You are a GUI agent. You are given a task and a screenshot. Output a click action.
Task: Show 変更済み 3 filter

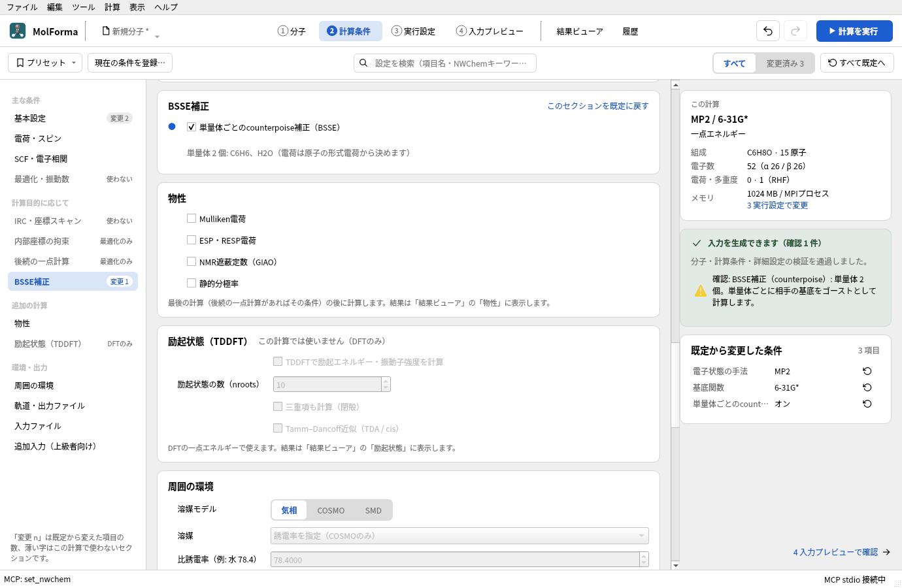point(785,63)
